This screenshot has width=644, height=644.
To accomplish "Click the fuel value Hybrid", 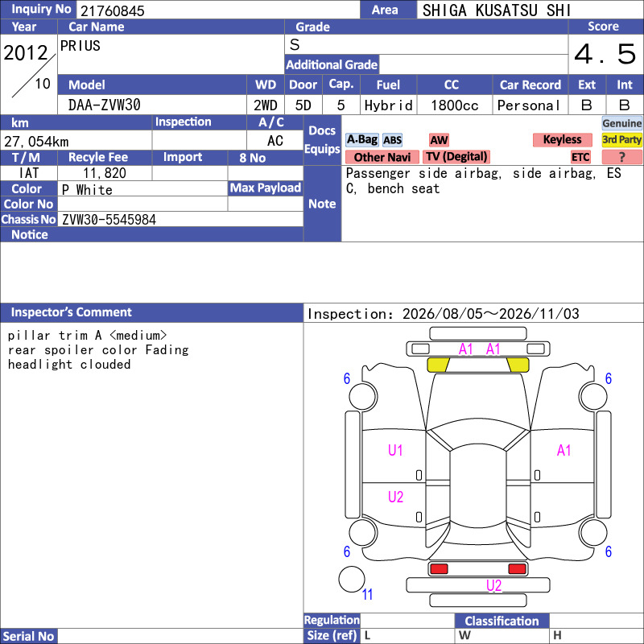I will pos(388,105).
